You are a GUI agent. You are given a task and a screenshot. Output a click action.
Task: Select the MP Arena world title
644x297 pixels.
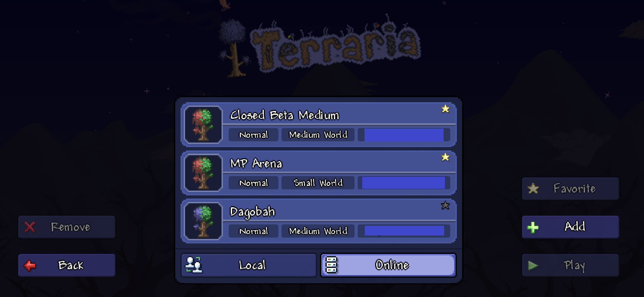(256, 163)
